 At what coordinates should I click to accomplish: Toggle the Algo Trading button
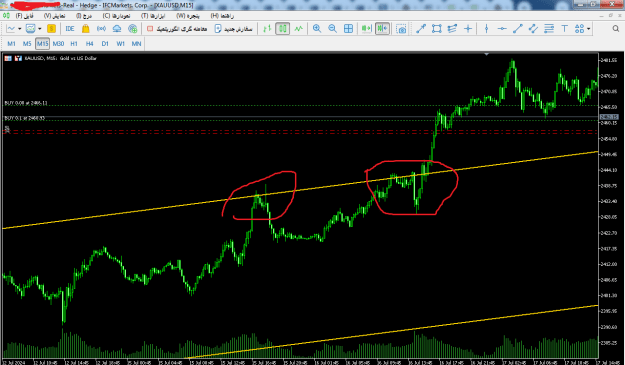point(177,29)
